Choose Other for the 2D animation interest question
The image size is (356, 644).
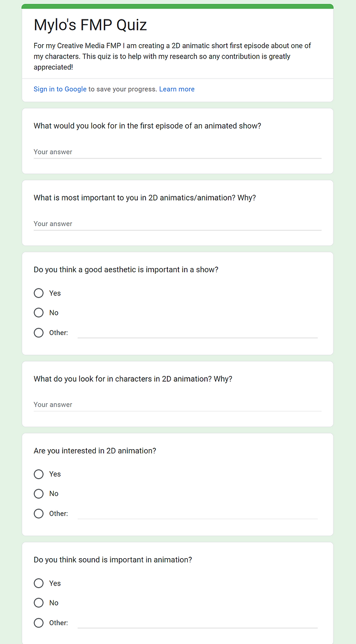click(38, 513)
